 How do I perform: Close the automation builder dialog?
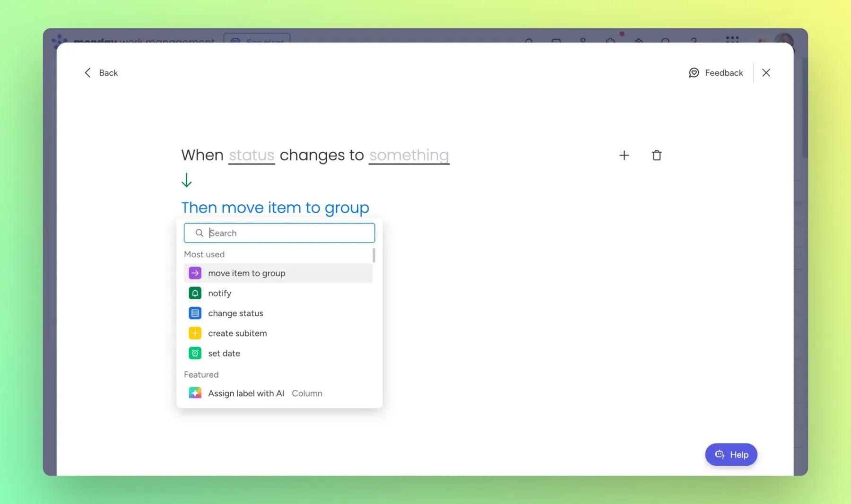766,73
